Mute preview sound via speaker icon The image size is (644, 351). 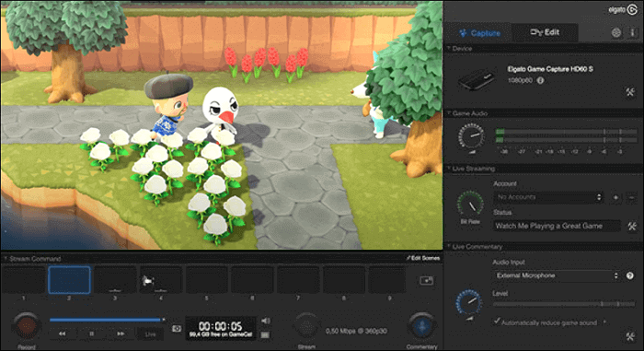click(x=266, y=321)
